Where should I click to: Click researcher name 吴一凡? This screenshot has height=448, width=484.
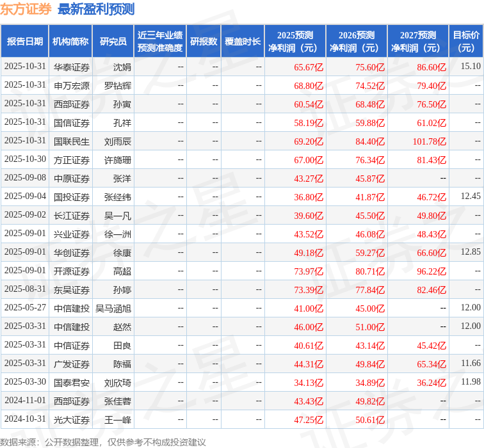click(x=118, y=216)
